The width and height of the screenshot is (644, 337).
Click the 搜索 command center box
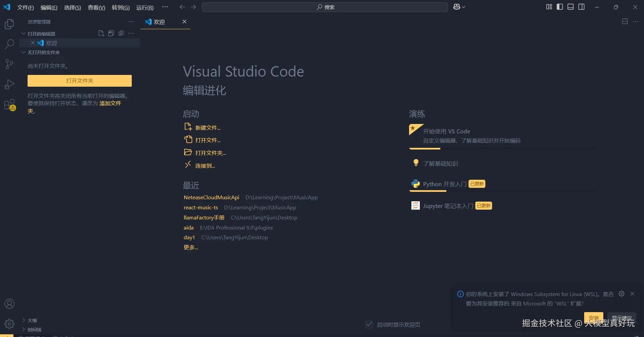[325, 7]
